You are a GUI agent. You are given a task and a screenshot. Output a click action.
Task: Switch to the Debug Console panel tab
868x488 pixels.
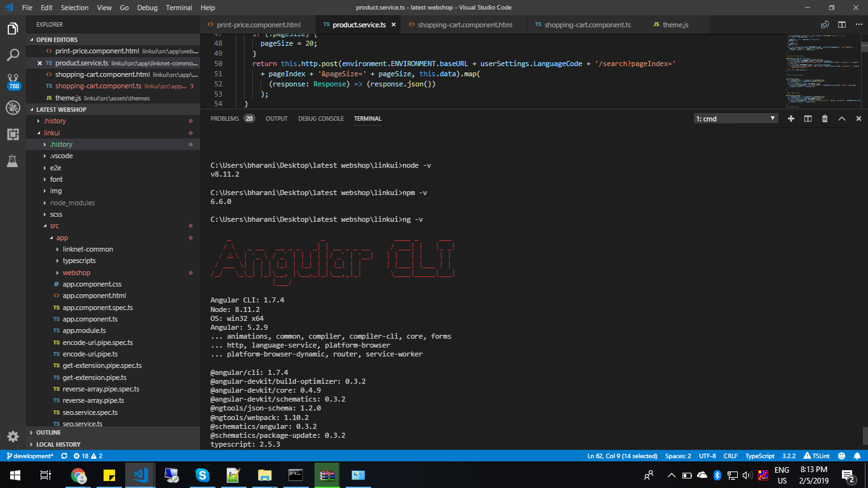(x=321, y=118)
